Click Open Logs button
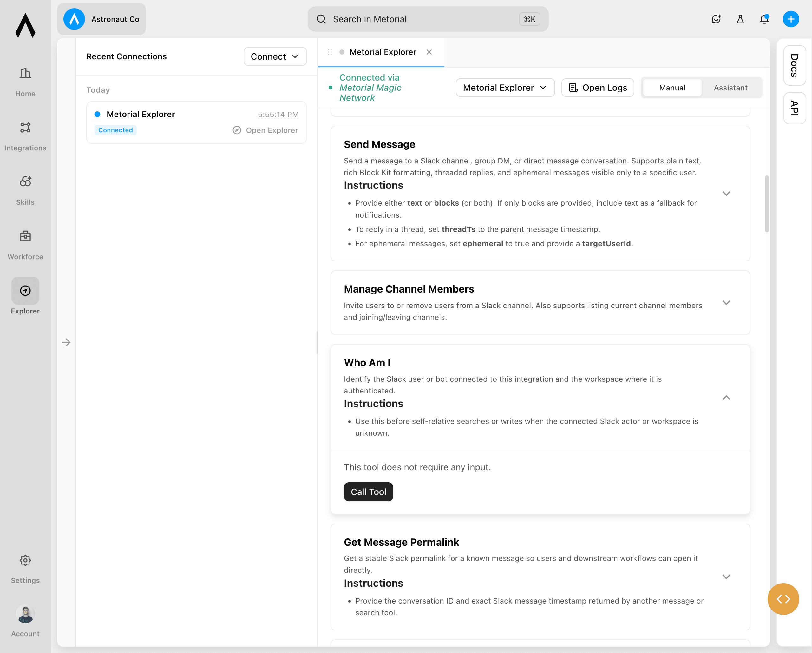 (598, 88)
